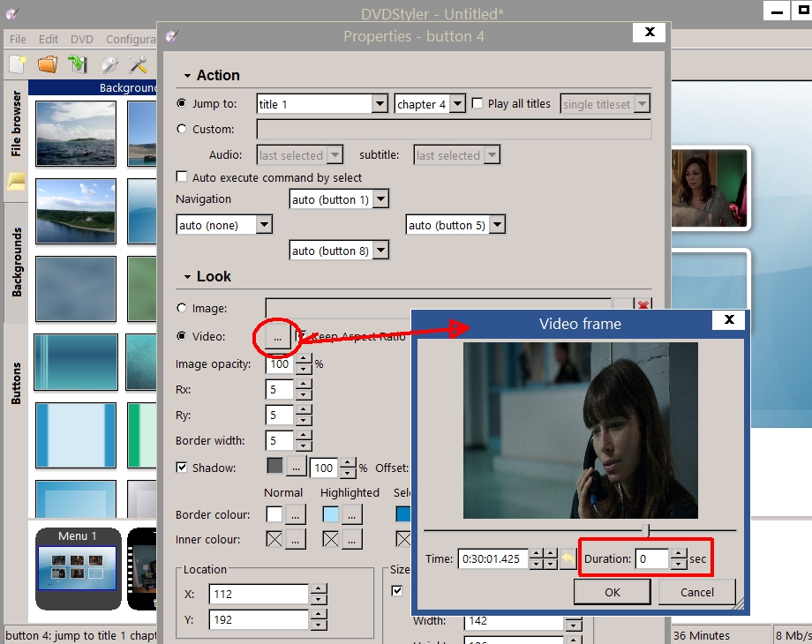Enable Play all titles checkbox
This screenshot has height=644, width=812.
(477, 103)
